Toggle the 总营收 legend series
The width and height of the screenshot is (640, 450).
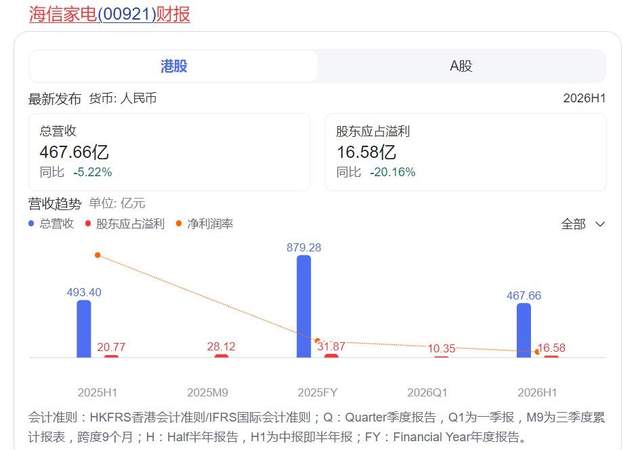tap(51, 223)
